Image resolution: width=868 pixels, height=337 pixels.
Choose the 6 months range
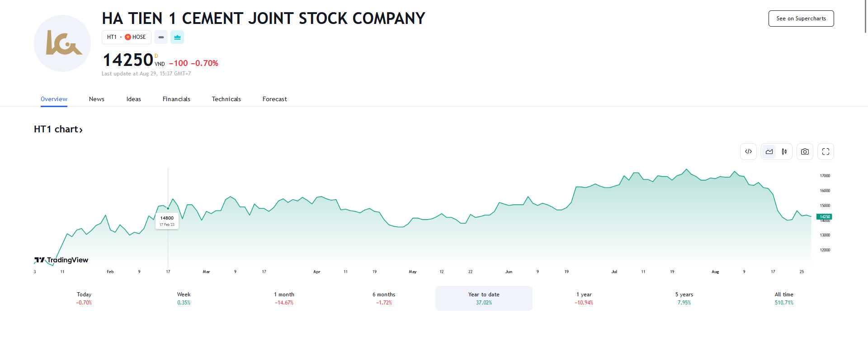pyautogui.click(x=384, y=298)
